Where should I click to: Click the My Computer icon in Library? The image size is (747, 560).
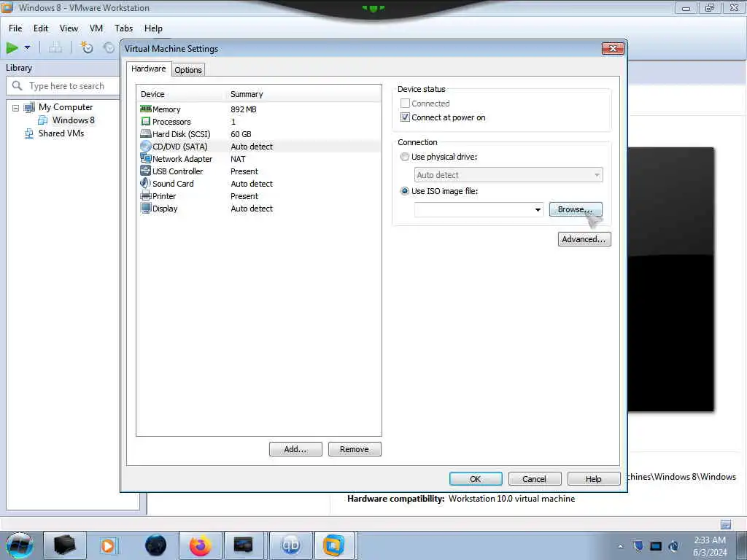(29, 107)
